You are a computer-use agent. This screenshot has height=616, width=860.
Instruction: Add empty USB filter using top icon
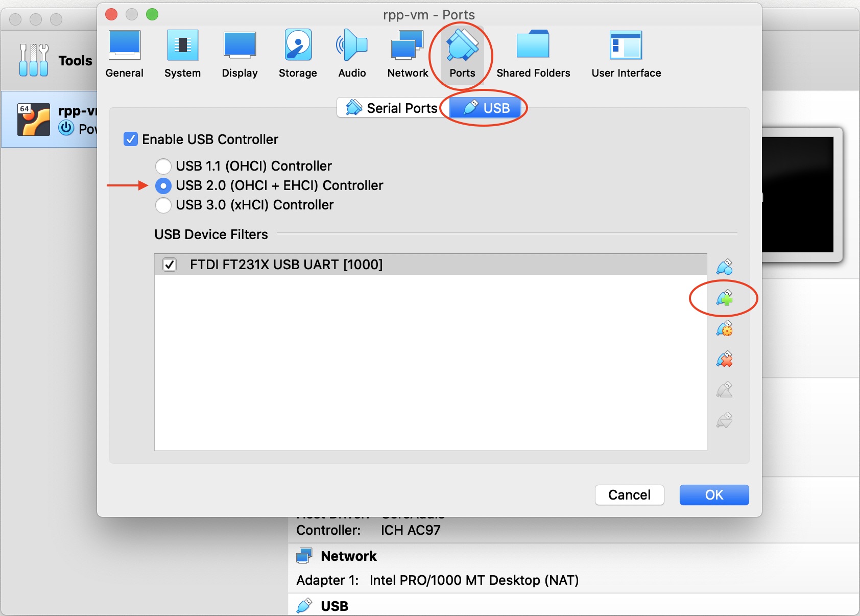click(x=724, y=267)
